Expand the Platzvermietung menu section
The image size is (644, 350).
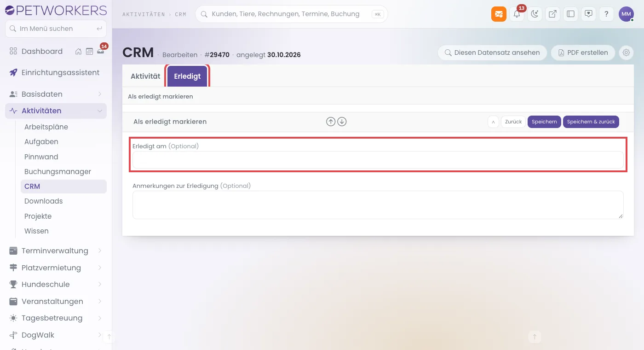click(56, 268)
